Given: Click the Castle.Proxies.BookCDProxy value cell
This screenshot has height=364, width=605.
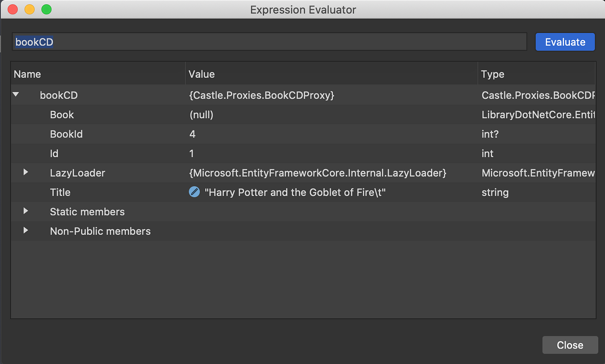Looking at the screenshot, I should [x=262, y=95].
